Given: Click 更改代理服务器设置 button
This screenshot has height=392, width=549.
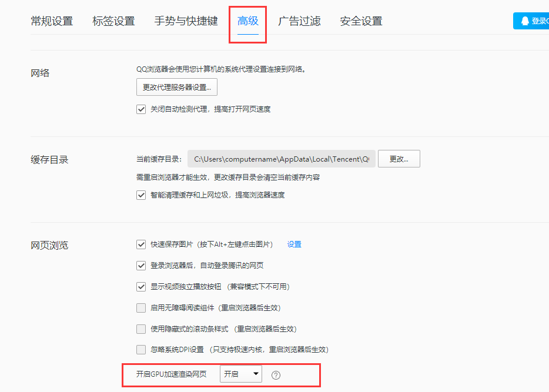Looking at the screenshot, I should [177, 88].
